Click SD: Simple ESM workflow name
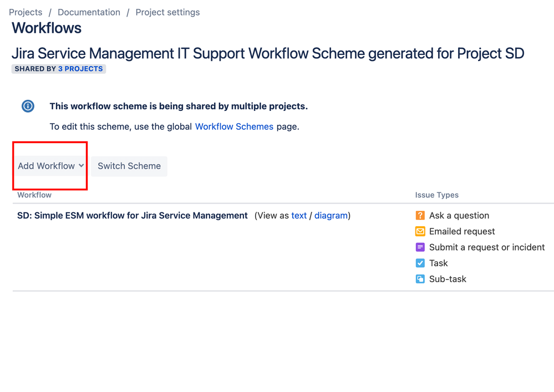This screenshot has height=392, width=554. pos(133,216)
